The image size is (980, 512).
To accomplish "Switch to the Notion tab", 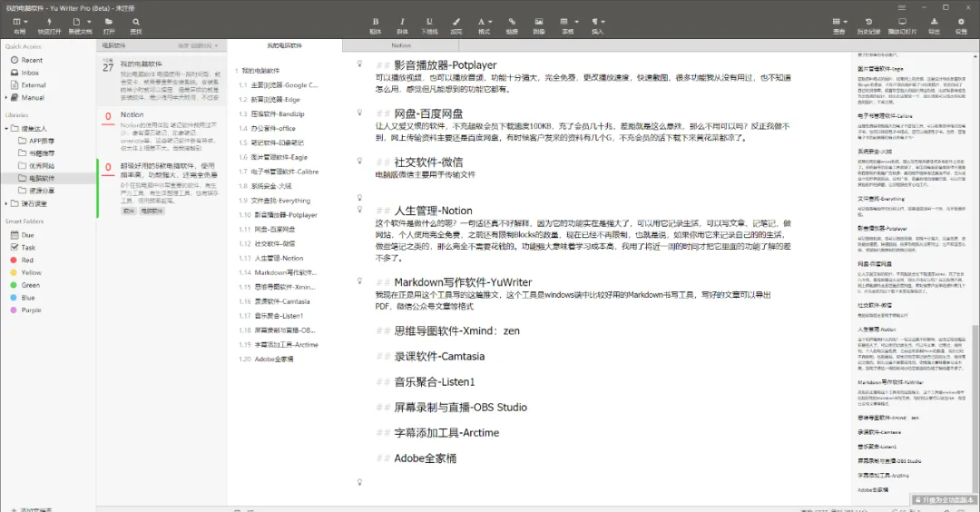I will pos(401,45).
